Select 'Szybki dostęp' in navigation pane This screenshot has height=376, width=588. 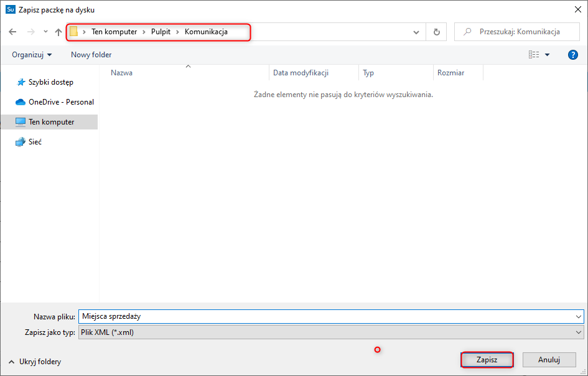tap(51, 82)
